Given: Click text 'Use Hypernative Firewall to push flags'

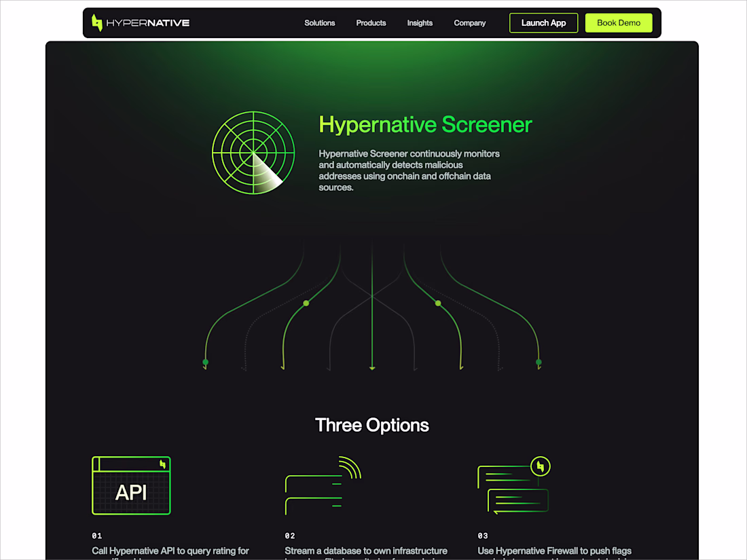Looking at the screenshot, I should point(555,551).
